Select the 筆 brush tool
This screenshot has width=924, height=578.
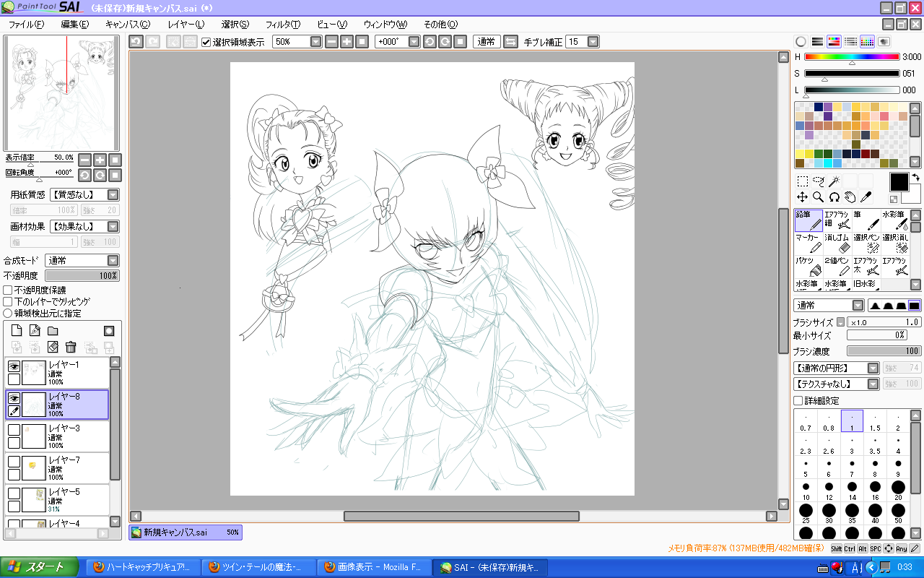(866, 220)
